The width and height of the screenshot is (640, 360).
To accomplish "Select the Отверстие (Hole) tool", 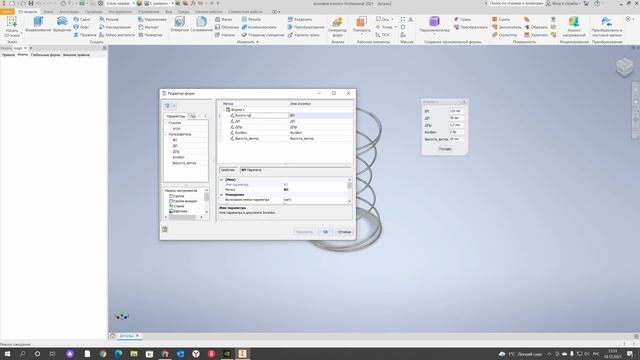I will point(179,24).
